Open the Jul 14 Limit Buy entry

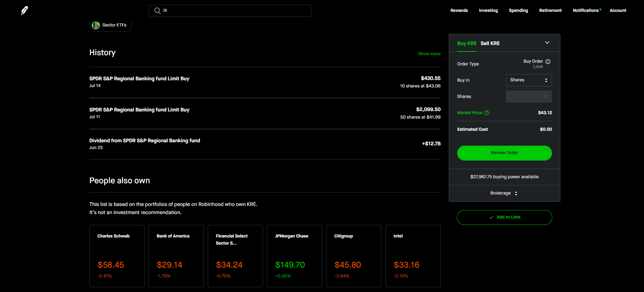pos(265,82)
